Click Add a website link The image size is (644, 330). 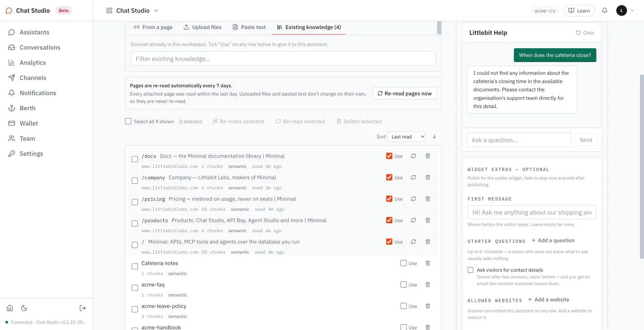548,300
